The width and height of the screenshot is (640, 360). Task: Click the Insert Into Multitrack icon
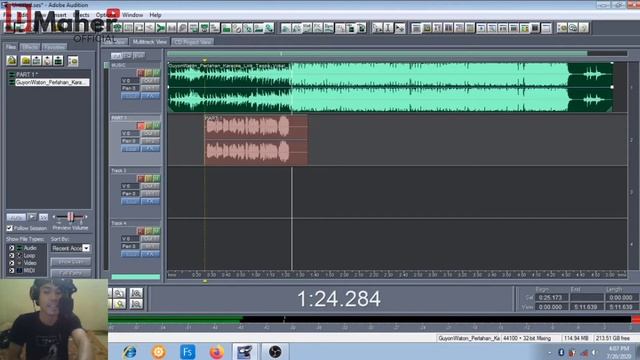click(37, 61)
